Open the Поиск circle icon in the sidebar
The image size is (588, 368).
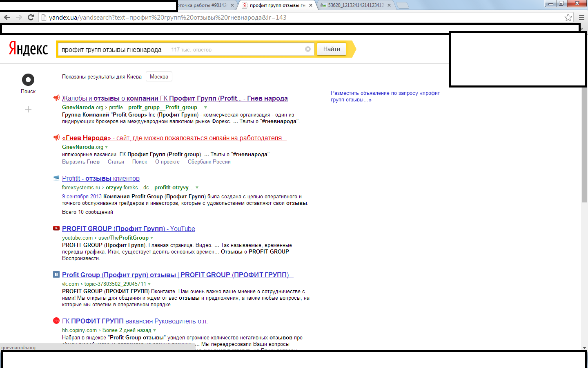click(x=28, y=80)
